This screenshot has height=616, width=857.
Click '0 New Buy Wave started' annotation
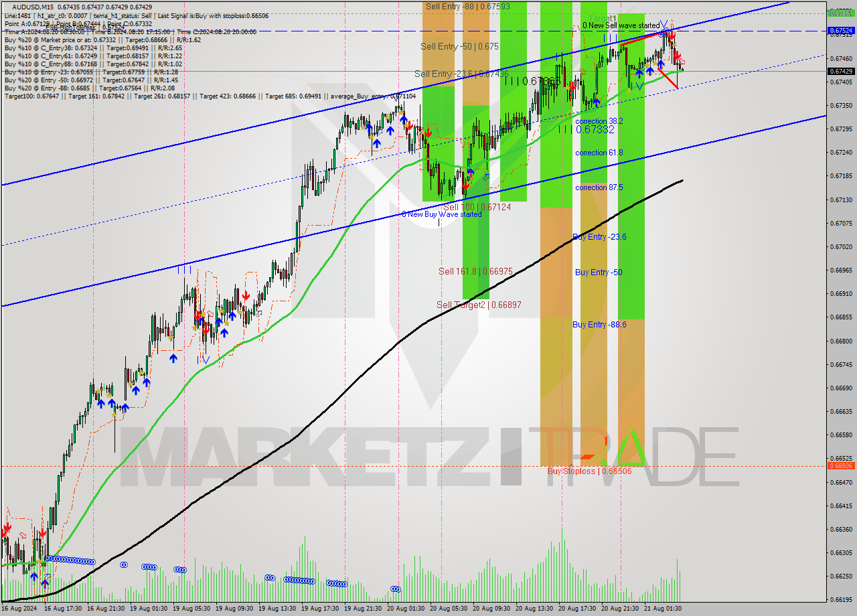coord(441,214)
